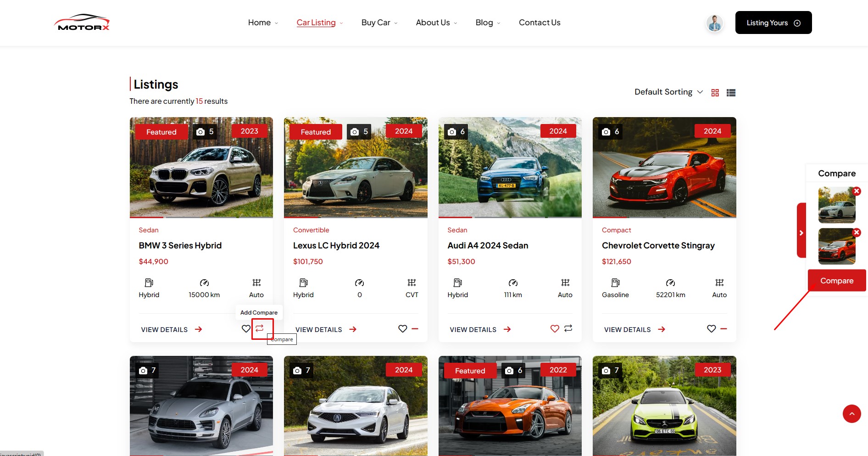Favorite the Lexus LC Hybrid 2024
868x456 pixels.
(x=402, y=329)
